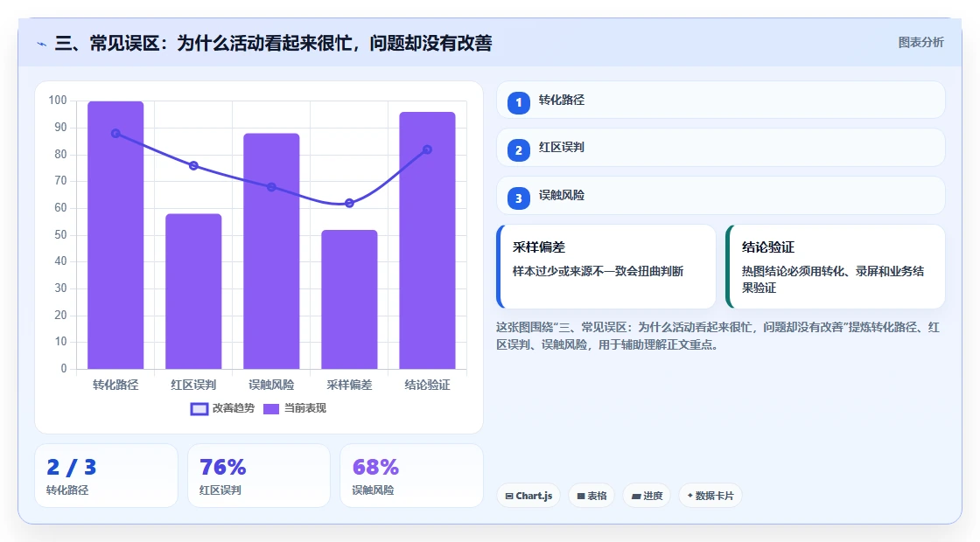
Task: Click the 红区误判 x-axis label
Action: pos(193,386)
